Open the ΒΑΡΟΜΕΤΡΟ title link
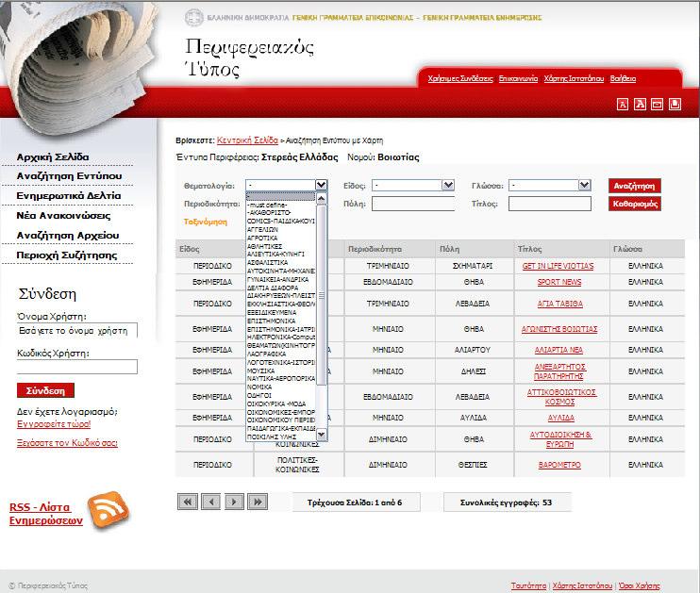 click(559, 465)
